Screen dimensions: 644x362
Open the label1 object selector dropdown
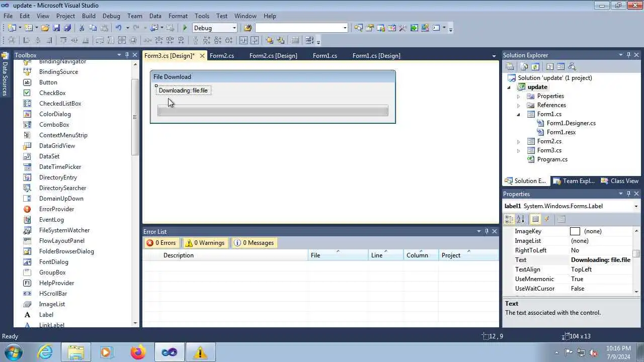point(636,206)
